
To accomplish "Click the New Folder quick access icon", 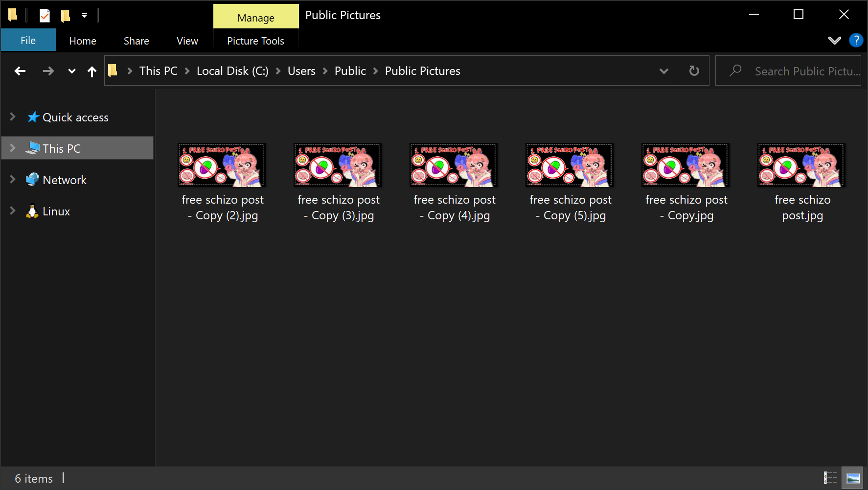I will [x=65, y=16].
